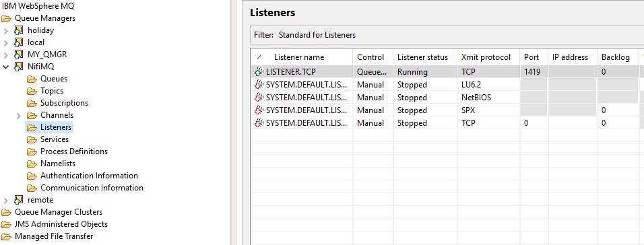The image size is (644, 245).
Task: Click the LU6.2 protocol cell
Action: coord(489,85)
